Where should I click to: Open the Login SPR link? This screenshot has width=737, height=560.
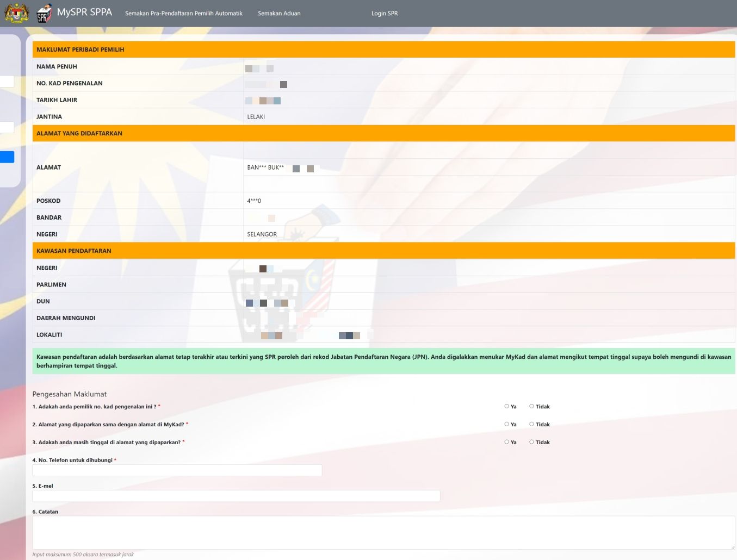(x=384, y=13)
